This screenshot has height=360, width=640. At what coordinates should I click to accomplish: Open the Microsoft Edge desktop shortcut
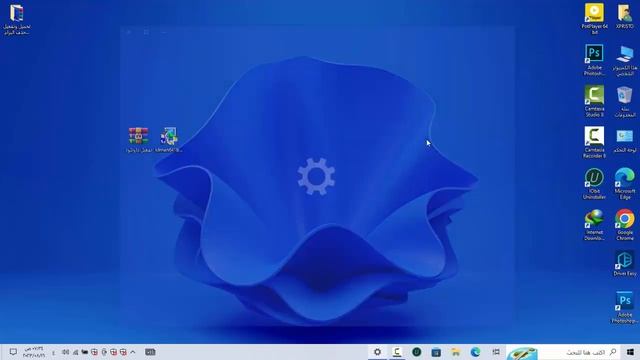(624, 184)
